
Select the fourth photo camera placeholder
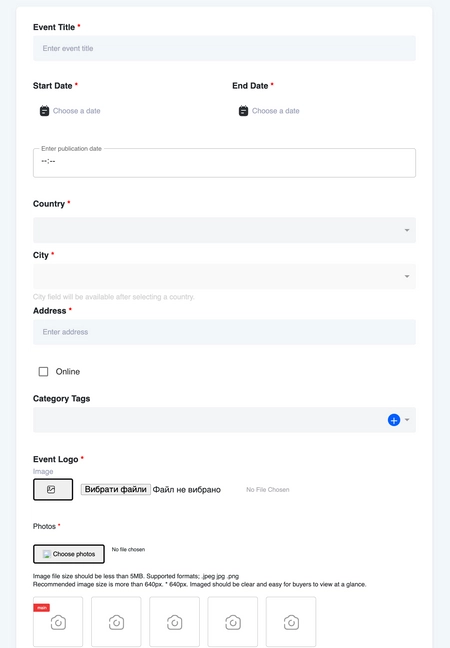tap(233, 622)
